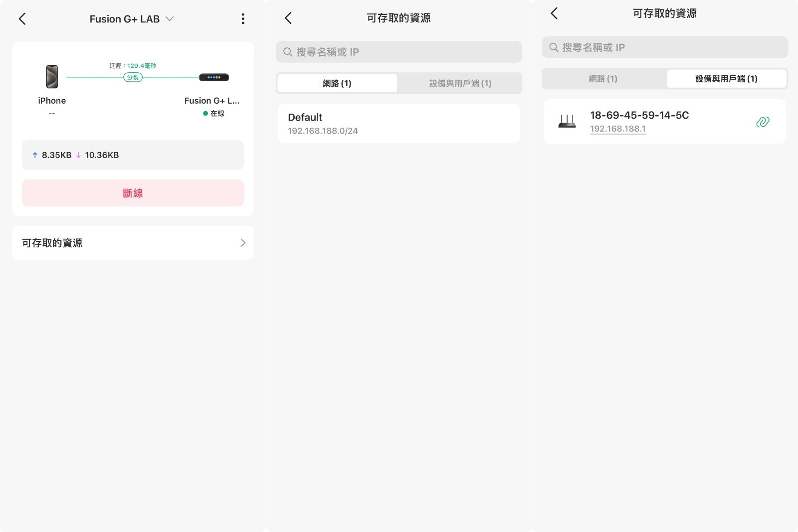798x532 pixels.
Task: Tap the 分裂 connection mode badge
Action: click(x=133, y=77)
